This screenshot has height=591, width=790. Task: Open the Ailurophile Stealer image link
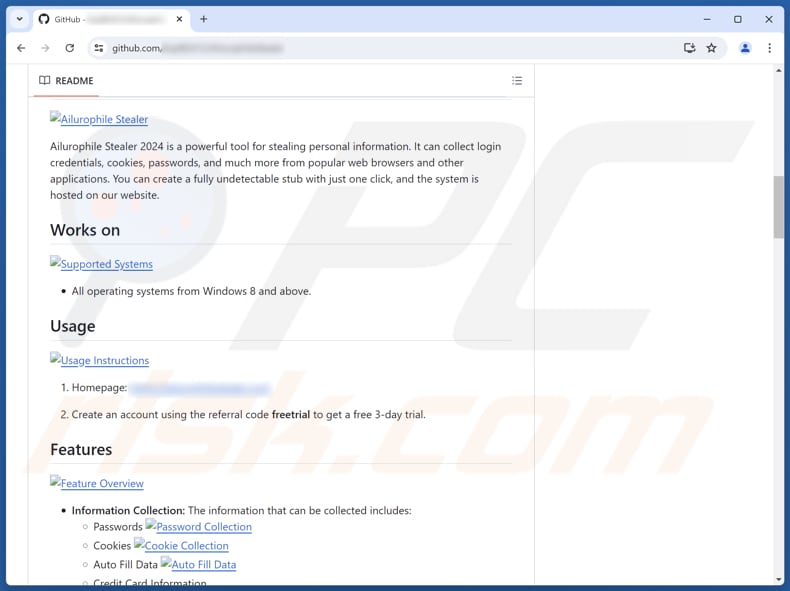tap(99, 119)
